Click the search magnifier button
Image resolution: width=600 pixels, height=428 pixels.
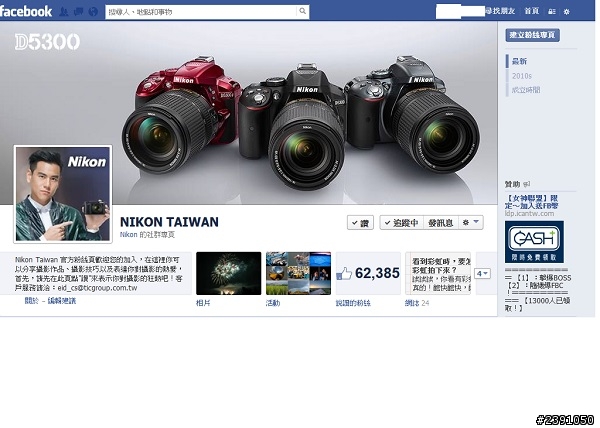tap(303, 11)
